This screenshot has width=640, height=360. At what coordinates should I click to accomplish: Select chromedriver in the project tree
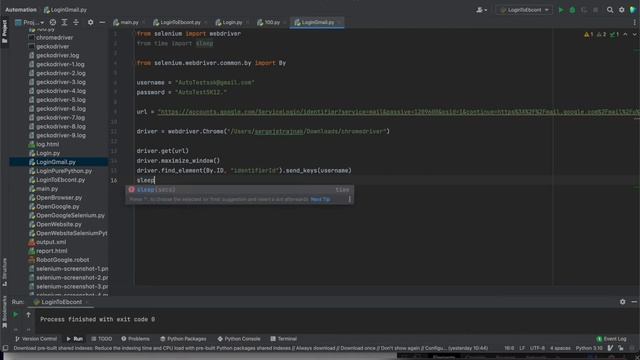55,38
